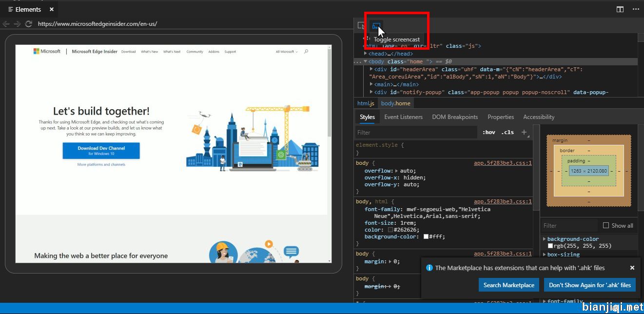Click the Microsoft logo on the webpage

pyautogui.click(x=47, y=51)
